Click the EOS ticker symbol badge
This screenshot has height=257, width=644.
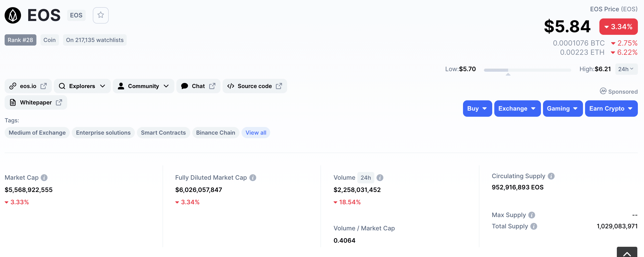(76, 15)
